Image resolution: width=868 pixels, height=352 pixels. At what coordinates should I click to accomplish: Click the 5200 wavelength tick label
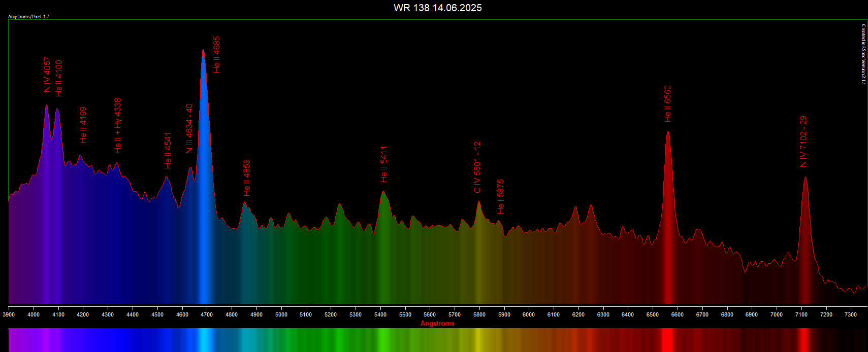(x=331, y=314)
